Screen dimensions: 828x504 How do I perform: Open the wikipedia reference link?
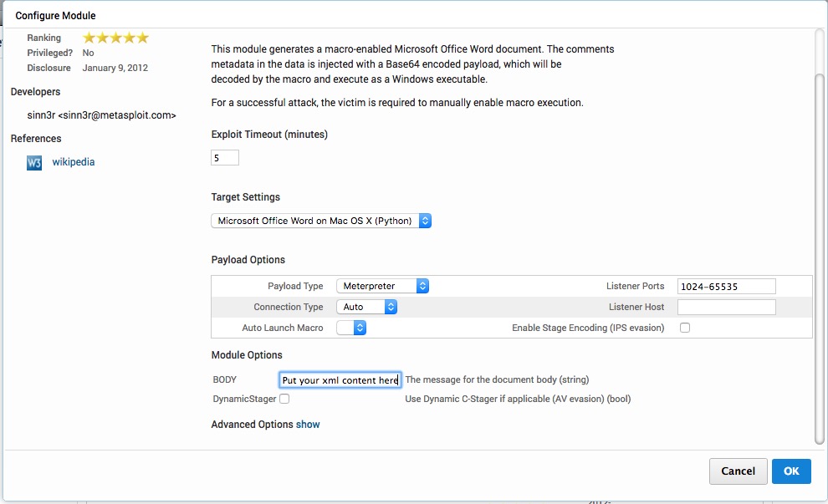point(74,162)
